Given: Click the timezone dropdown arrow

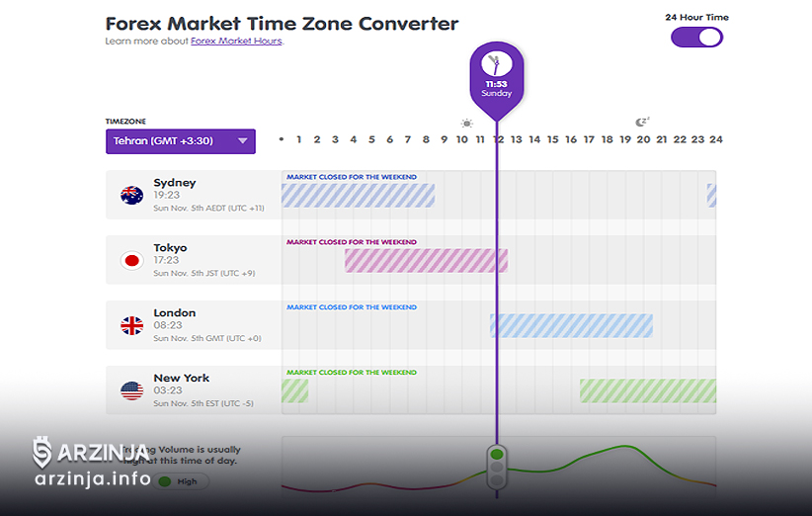Looking at the screenshot, I should tap(242, 141).
